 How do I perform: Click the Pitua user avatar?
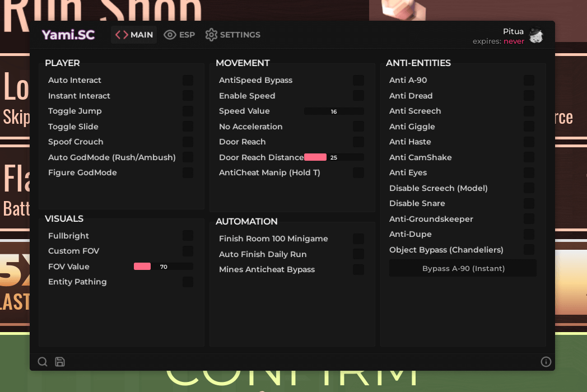536,36
